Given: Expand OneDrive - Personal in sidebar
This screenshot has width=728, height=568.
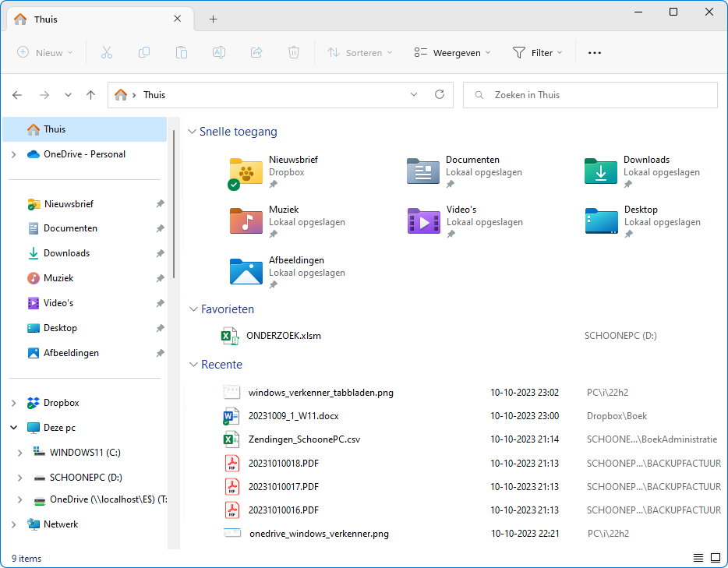Looking at the screenshot, I should pyautogui.click(x=14, y=154).
